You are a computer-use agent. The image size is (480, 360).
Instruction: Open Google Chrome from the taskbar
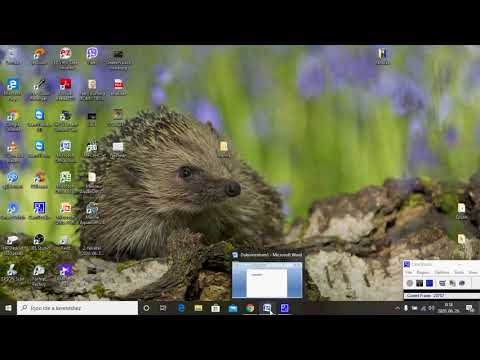pyautogui.click(x=250, y=308)
